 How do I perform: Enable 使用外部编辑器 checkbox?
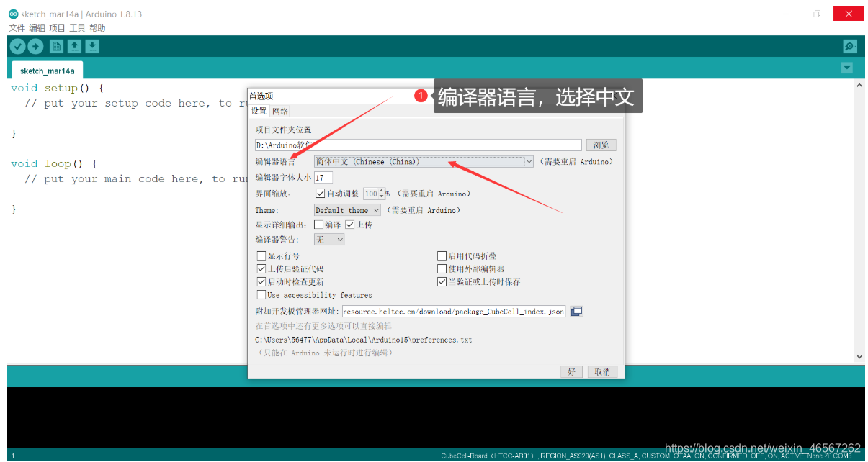442,269
